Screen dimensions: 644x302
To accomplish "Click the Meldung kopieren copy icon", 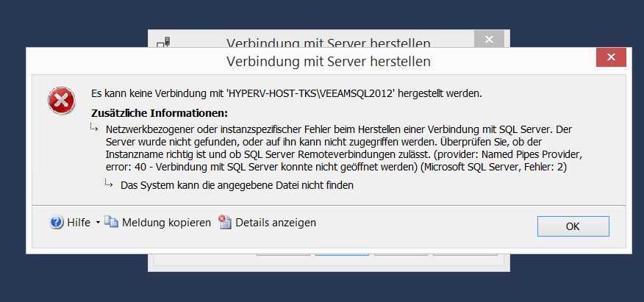I will coord(111,222).
